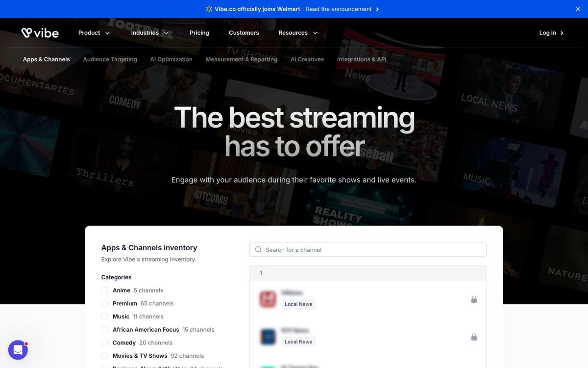The width and height of the screenshot is (588, 368).
Task: Click the blue channel logo thumbnail
Action: pos(268,337)
